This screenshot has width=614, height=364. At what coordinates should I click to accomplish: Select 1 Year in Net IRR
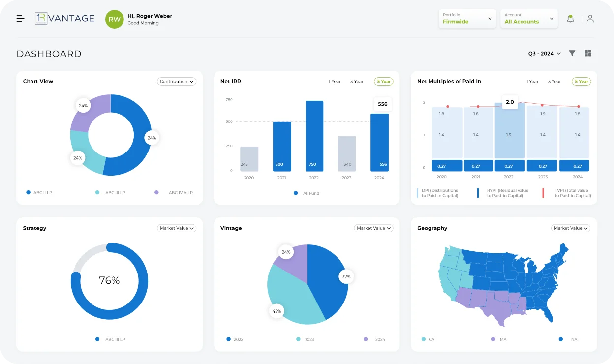point(335,82)
